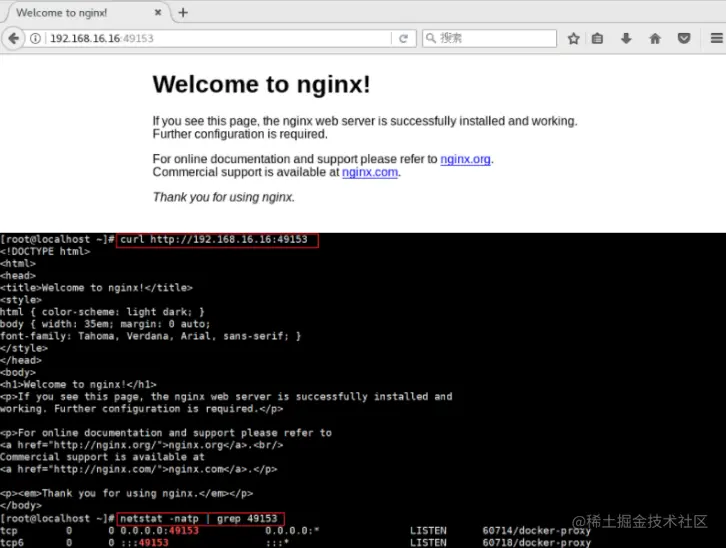Select the Welcome to nginx! tab
Image resolution: width=726 pixels, height=548 pixels.
86,12
